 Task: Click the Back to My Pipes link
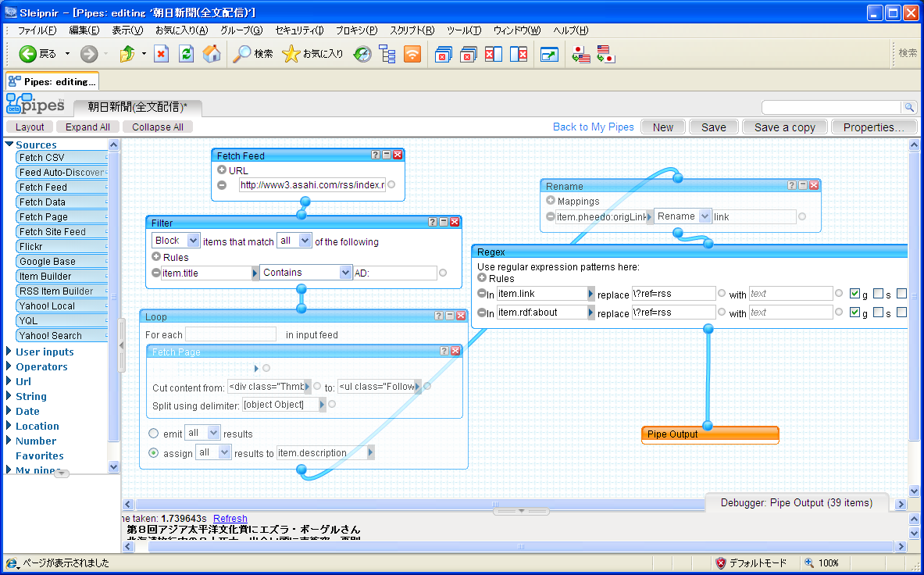593,127
